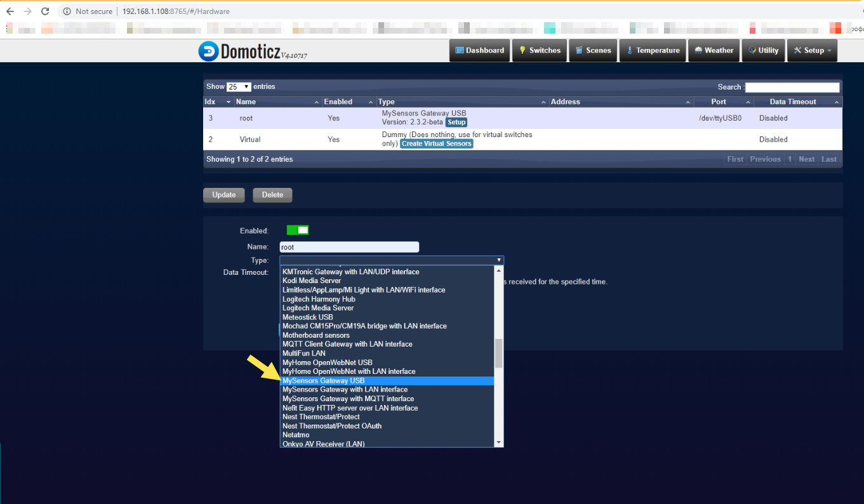Click the /dev/ttyUSB0 port cell
864x504 pixels.
tap(720, 118)
